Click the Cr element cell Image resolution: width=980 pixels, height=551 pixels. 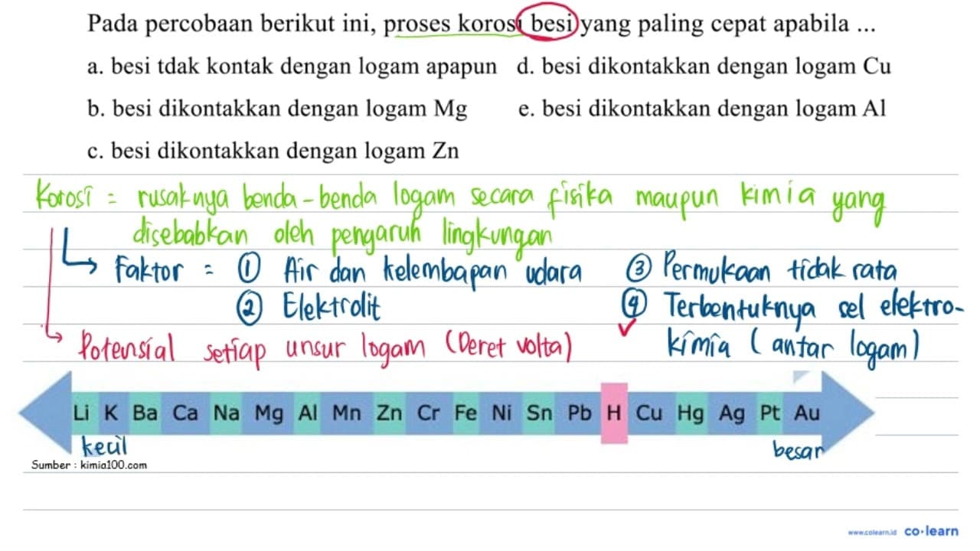[429, 413]
